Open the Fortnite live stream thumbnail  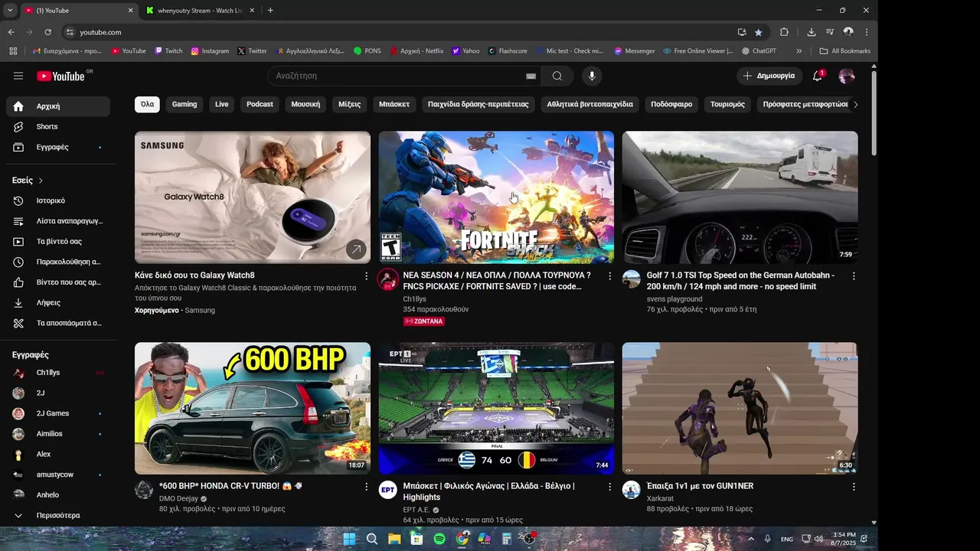click(496, 197)
